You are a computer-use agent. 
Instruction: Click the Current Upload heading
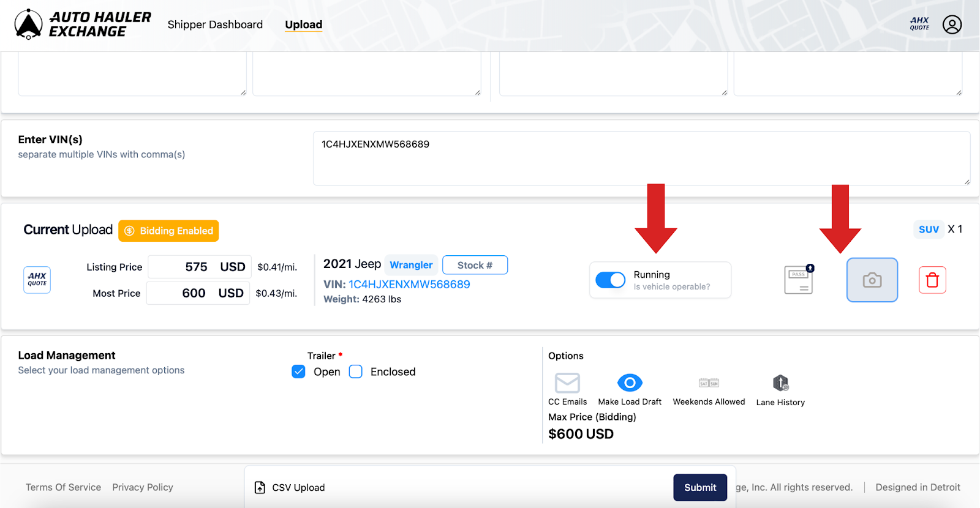(x=68, y=230)
